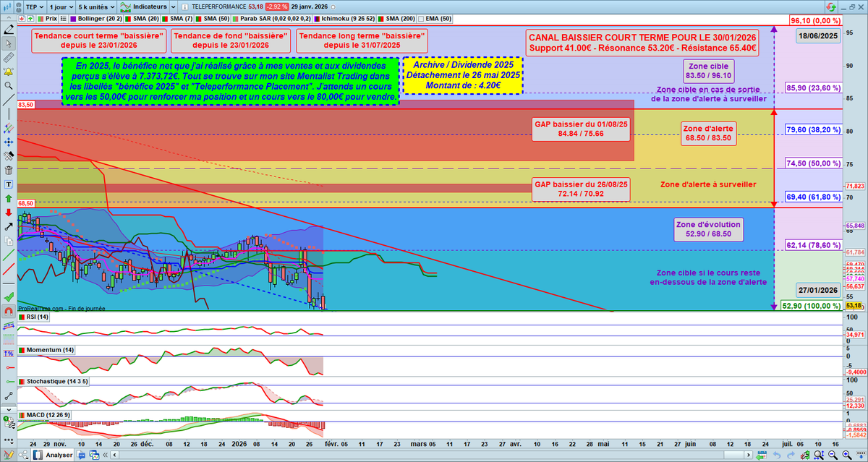Click the undo arrow in bottom toolbar
The width and height of the screenshot is (868, 462).
[777, 455]
